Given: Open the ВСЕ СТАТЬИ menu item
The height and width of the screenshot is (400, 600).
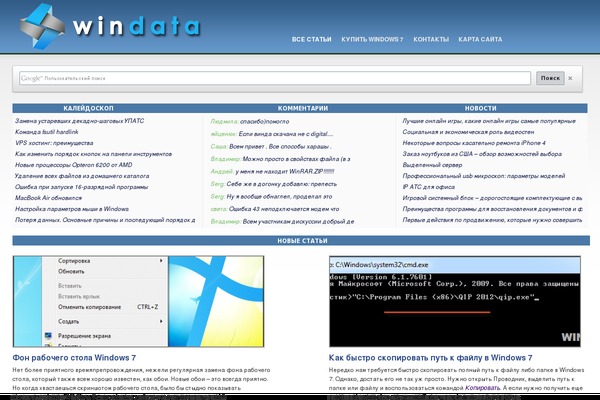Looking at the screenshot, I should click(x=311, y=39).
